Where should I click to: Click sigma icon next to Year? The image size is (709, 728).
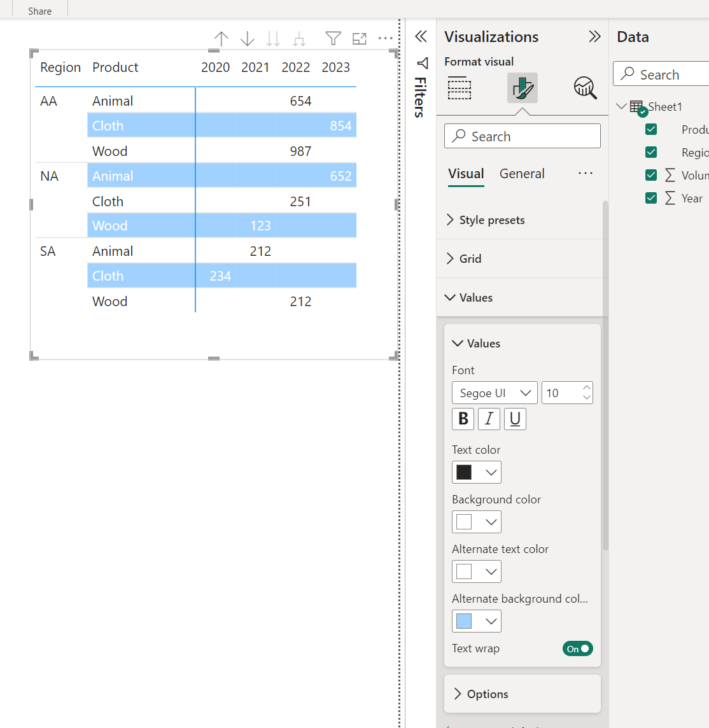pos(670,199)
